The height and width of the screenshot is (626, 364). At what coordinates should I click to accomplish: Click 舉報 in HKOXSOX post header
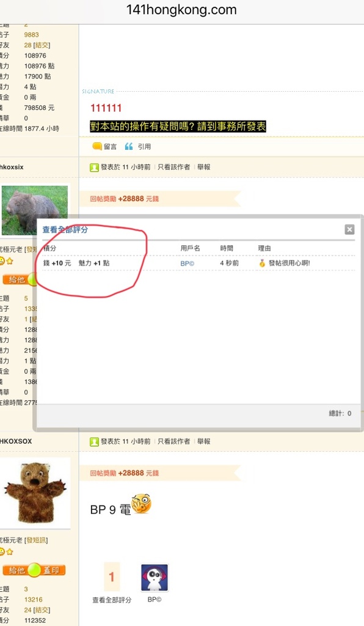tap(204, 441)
